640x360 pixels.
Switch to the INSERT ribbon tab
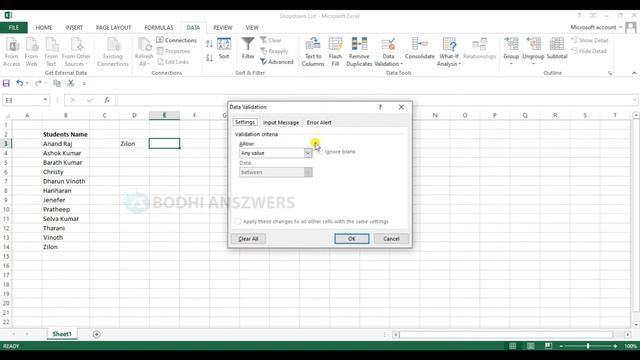pos(74,27)
